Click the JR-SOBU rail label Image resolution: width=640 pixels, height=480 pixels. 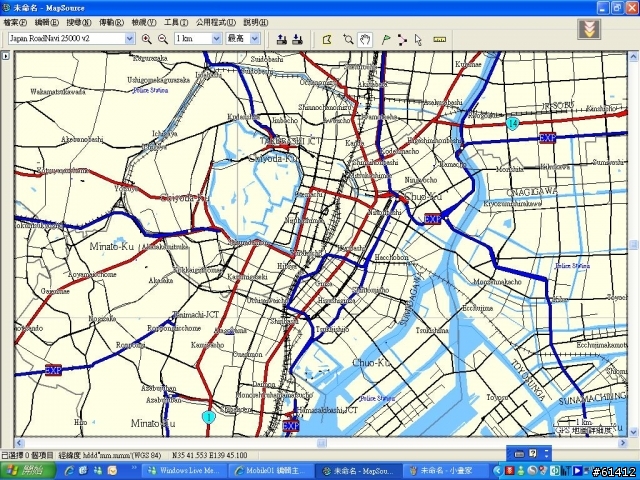(x=558, y=105)
